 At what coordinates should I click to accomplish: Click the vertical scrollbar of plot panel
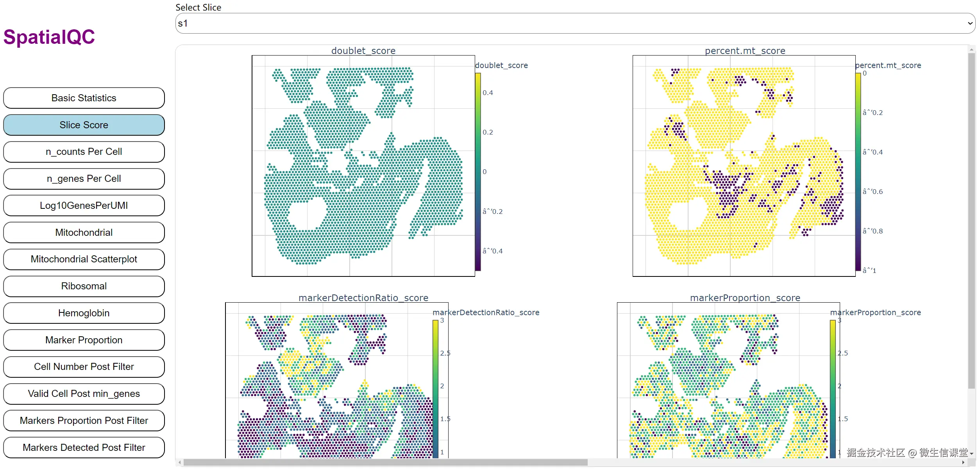tap(971, 219)
